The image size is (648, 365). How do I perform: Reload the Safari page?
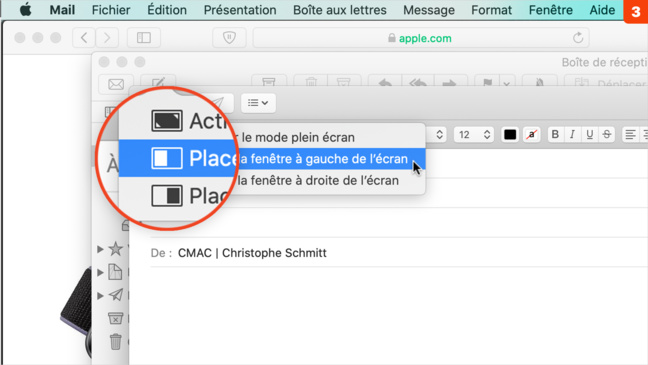(x=578, y=38)
